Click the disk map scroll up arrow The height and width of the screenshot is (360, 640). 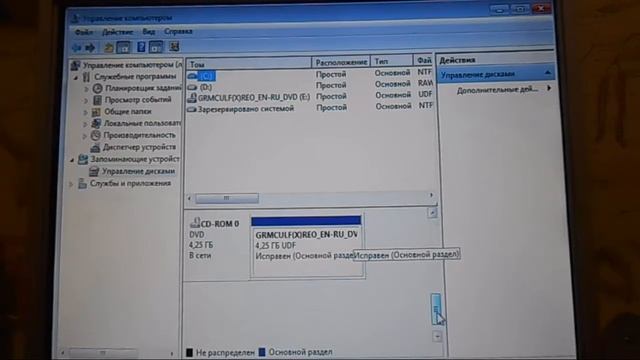432,213
